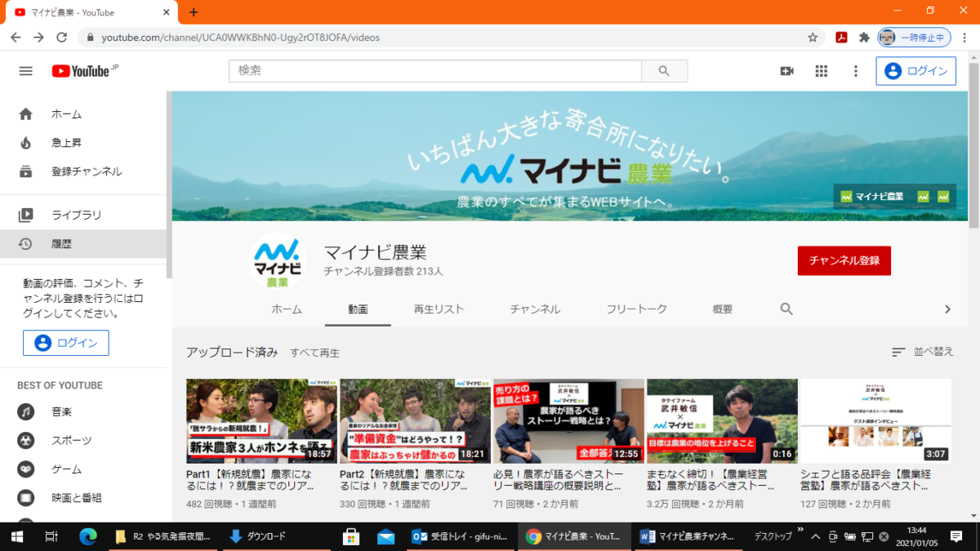Switch to the フリートーク tab
The image size is (980, 551).
[636, 309]
